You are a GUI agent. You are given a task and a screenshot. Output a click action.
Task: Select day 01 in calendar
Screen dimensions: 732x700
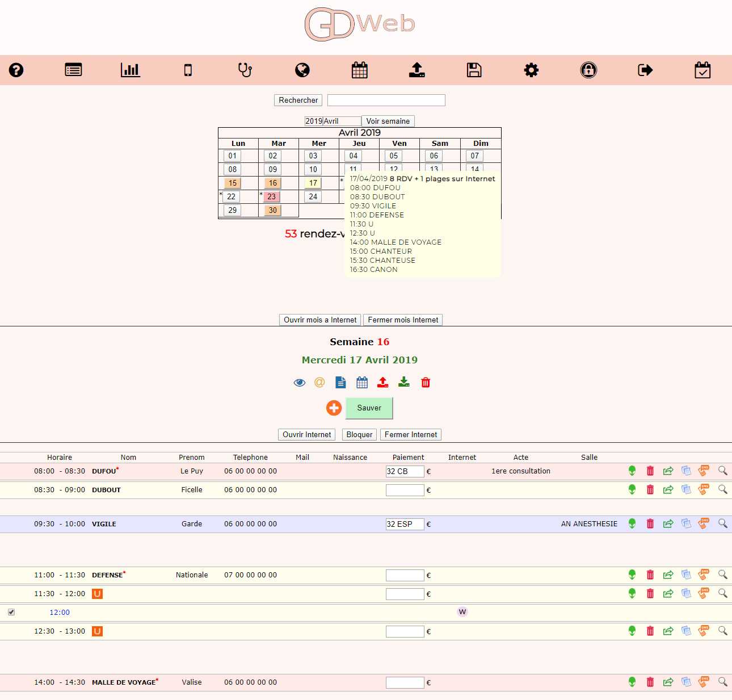[x=233, y=156]
